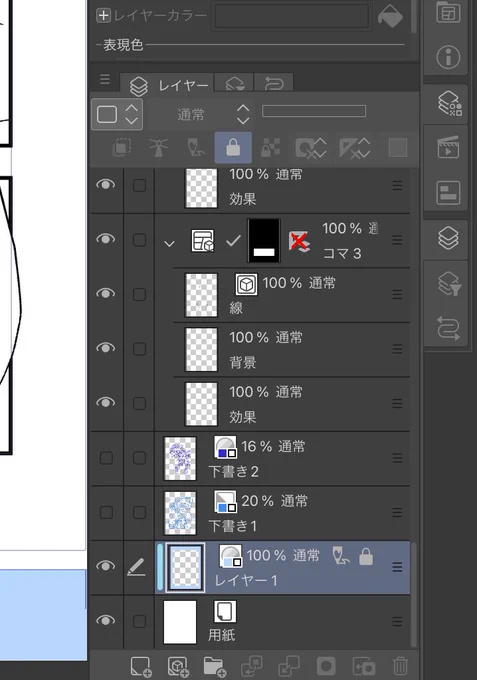Screen dimensions: 477x680
Task: Click the black mask thumbnail of コマ 3
Action: tap(264, 240)
